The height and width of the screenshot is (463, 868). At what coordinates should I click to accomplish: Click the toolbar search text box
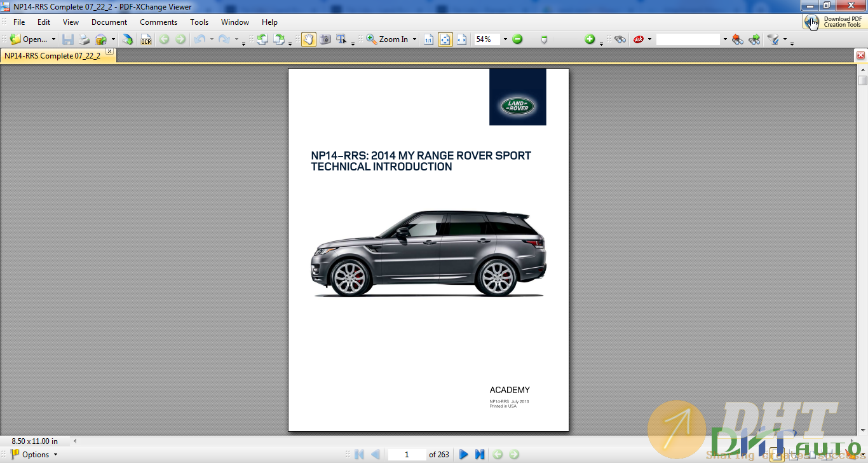click(688, 39)
